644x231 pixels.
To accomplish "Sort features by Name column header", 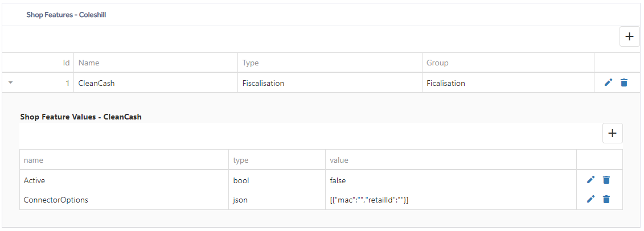I will coord(89,63).
